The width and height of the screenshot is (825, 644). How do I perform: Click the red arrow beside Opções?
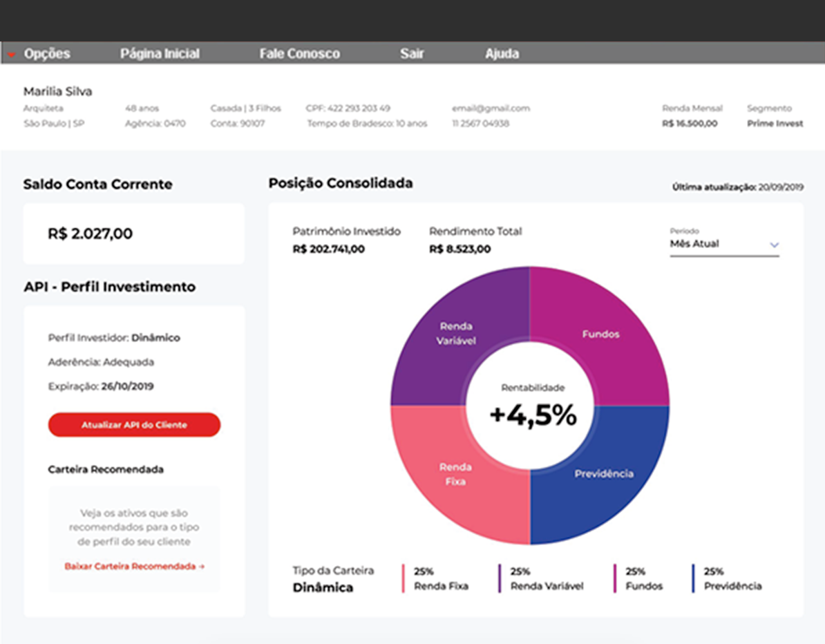(x=12, y=55)
